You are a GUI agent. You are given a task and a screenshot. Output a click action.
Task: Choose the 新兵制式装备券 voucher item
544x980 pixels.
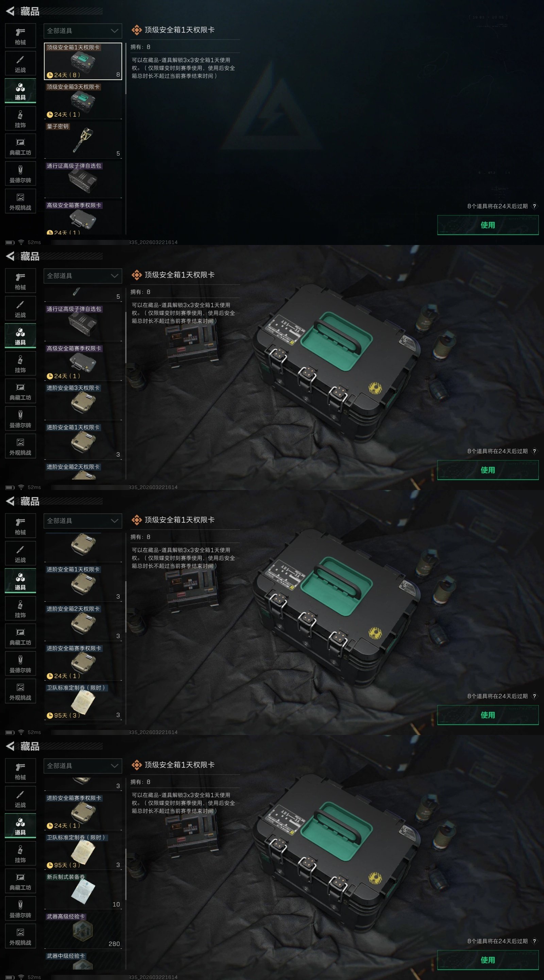[x=83, y=891]
